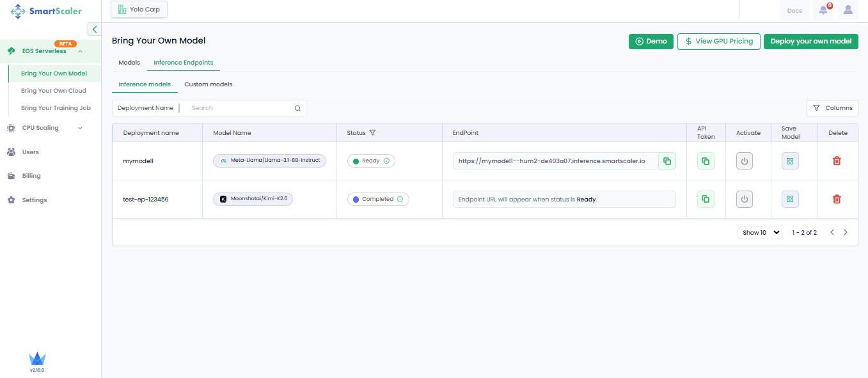The width and height of the screenshot is (868, 378).
Task: Click the Ready status info icon
Action: (386, 161)
